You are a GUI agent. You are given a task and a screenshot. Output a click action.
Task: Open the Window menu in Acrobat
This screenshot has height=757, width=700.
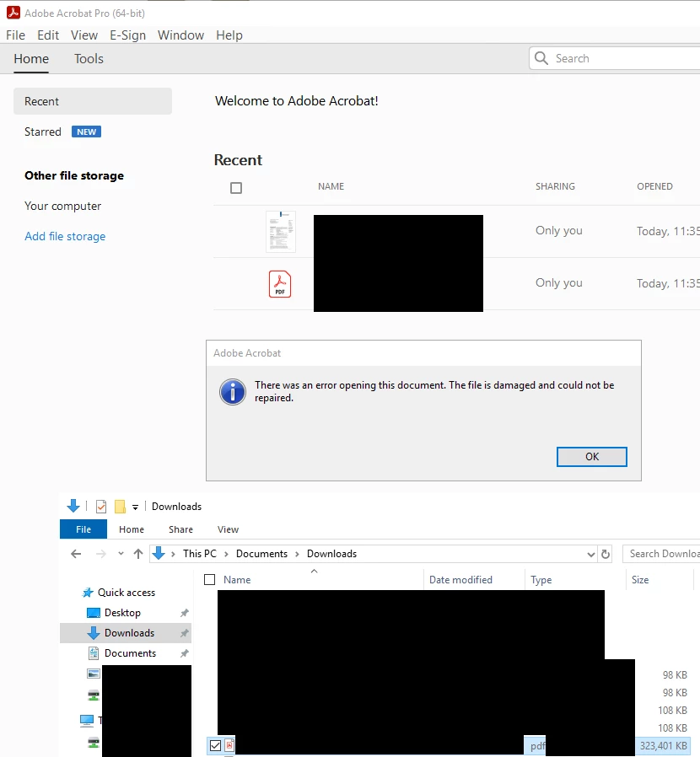click(x=180, y=35)
